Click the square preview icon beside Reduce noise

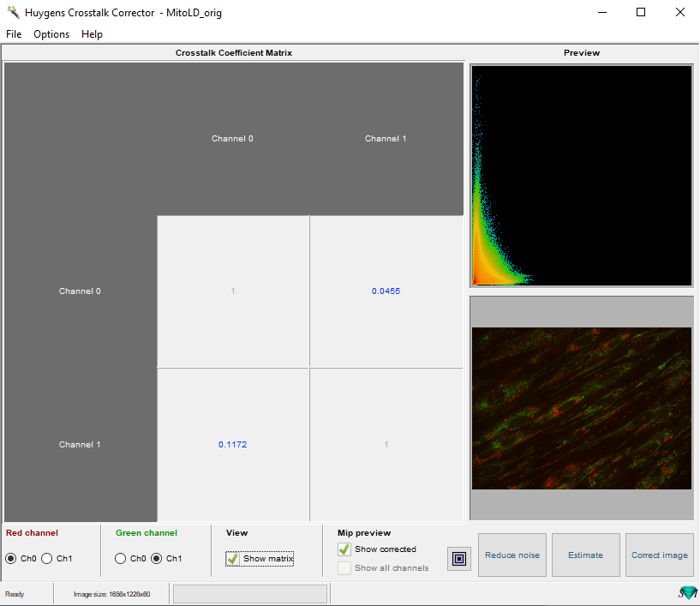459,559
